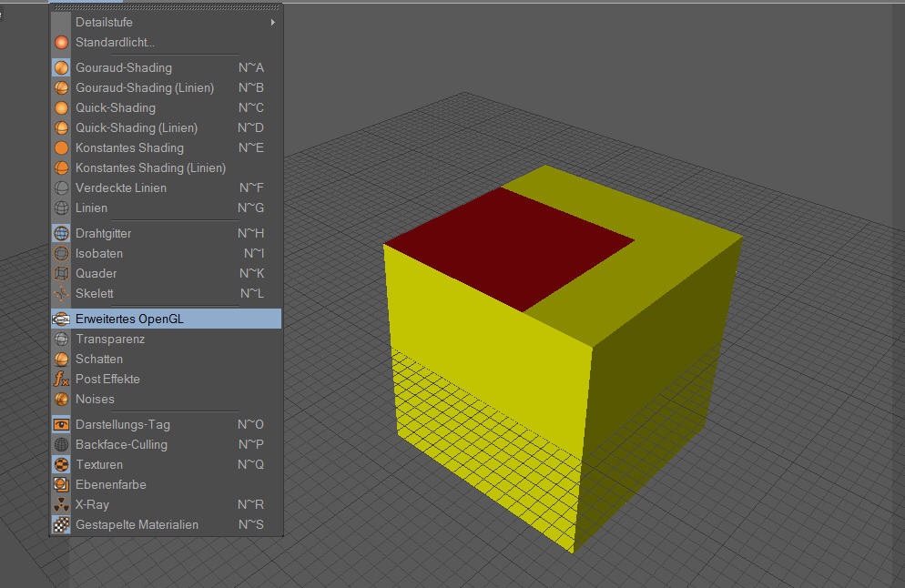Open the Detailstufe menu entry
The image size is (905, 588).
167,23
